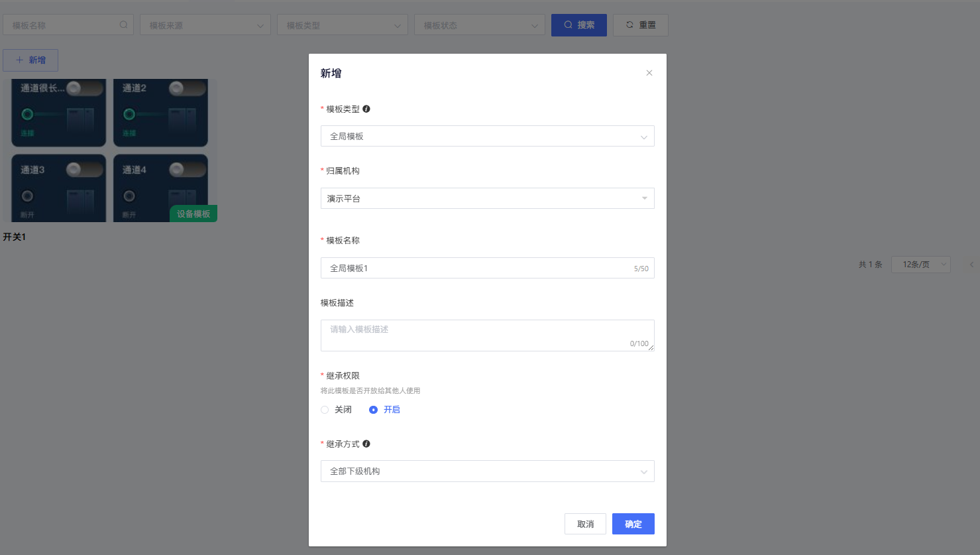Select the 开启 radio option

coord(374,410)
